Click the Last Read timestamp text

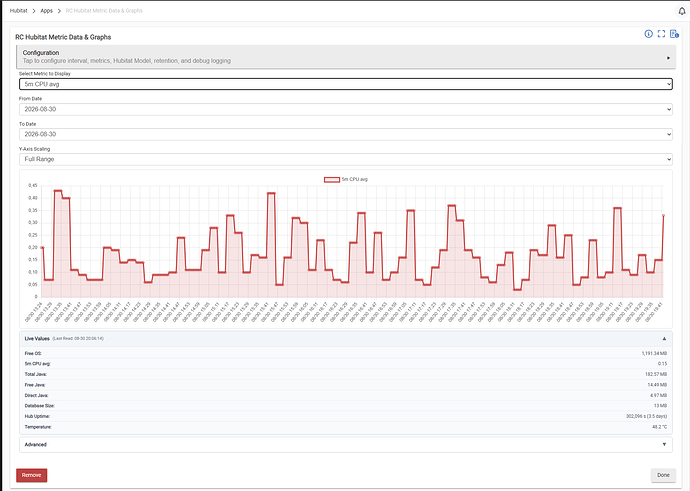tap(78, 339)
